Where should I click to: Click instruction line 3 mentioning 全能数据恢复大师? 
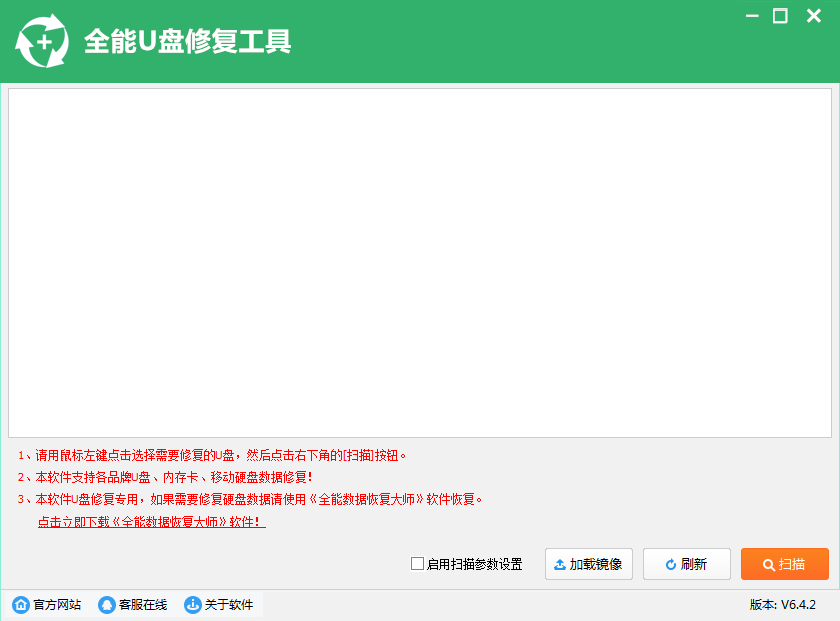[x=250, y=499]
